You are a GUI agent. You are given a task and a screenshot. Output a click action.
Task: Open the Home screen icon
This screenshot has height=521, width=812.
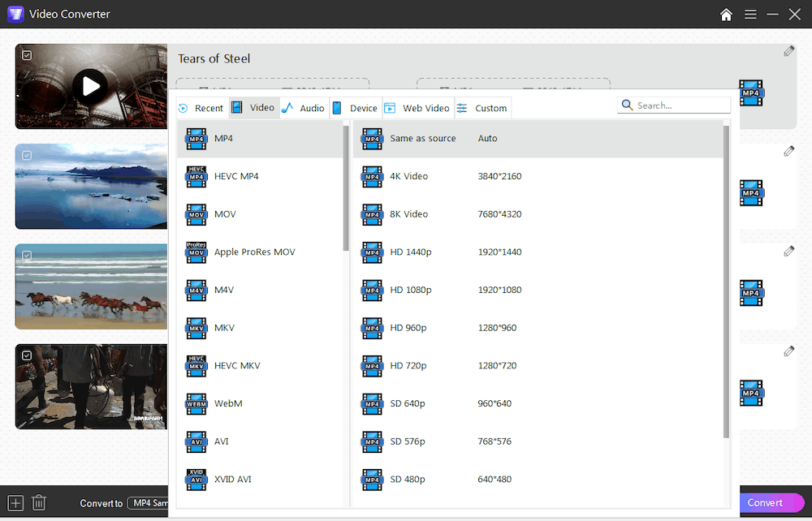tap(726, 15)
